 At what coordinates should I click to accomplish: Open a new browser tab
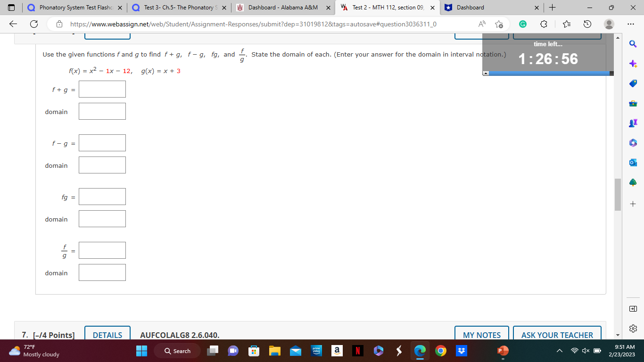(x=553, y=8)
